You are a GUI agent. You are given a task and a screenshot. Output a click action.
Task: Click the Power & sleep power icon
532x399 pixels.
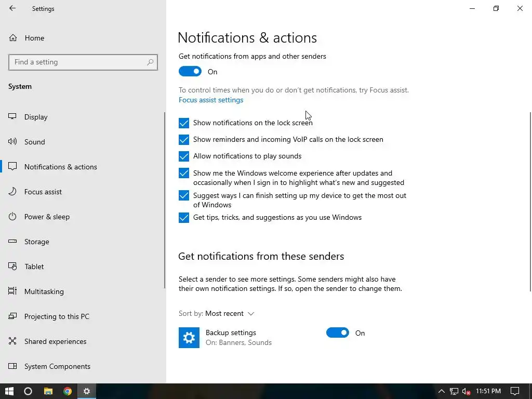pos(12,217)
